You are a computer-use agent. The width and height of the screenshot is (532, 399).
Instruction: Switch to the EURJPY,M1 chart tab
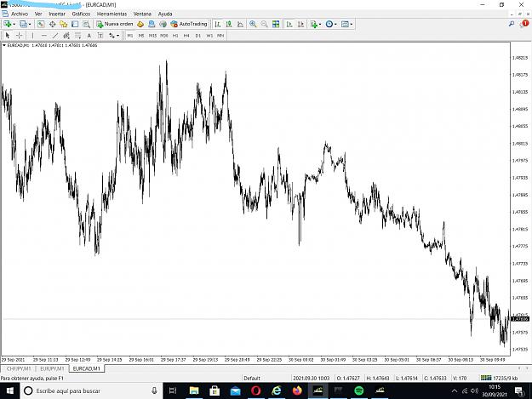52,368
